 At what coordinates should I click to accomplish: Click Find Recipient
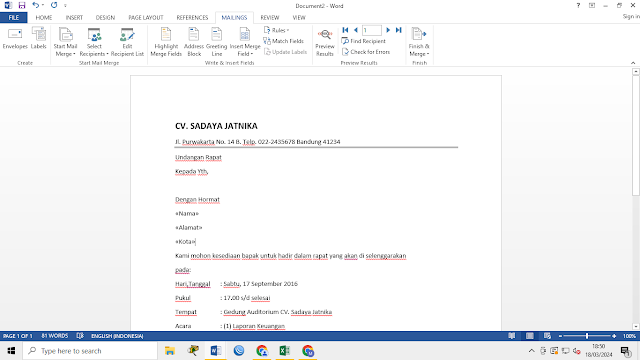click(364, 41)
